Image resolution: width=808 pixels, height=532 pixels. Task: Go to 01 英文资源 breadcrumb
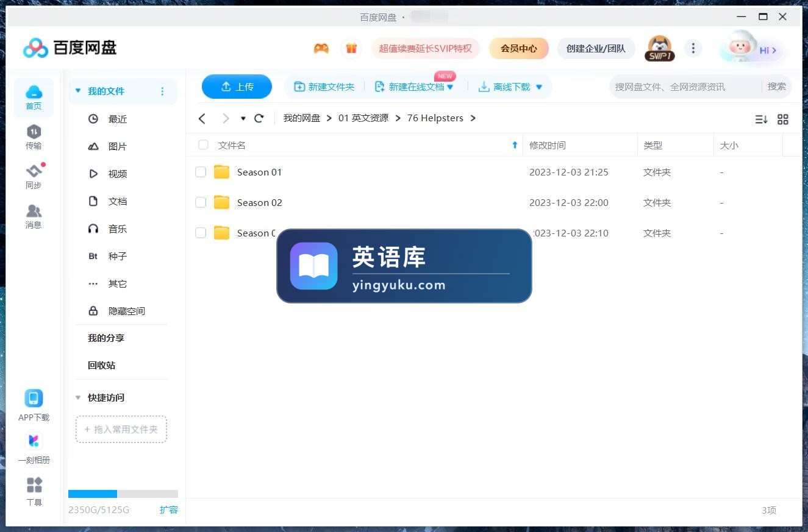(363, 118)
